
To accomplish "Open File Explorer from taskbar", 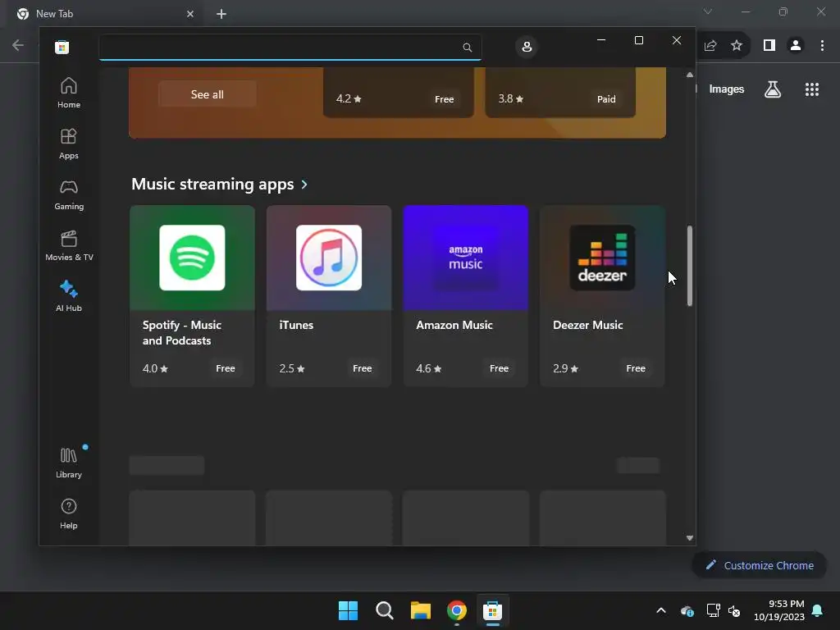I will point(421,610).
